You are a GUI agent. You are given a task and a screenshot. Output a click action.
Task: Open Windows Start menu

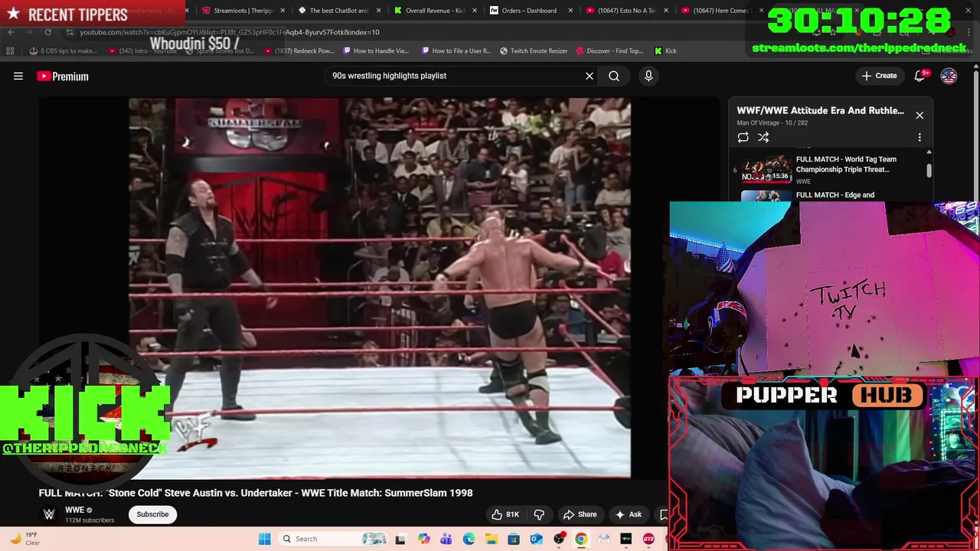[x=264, y=539]
